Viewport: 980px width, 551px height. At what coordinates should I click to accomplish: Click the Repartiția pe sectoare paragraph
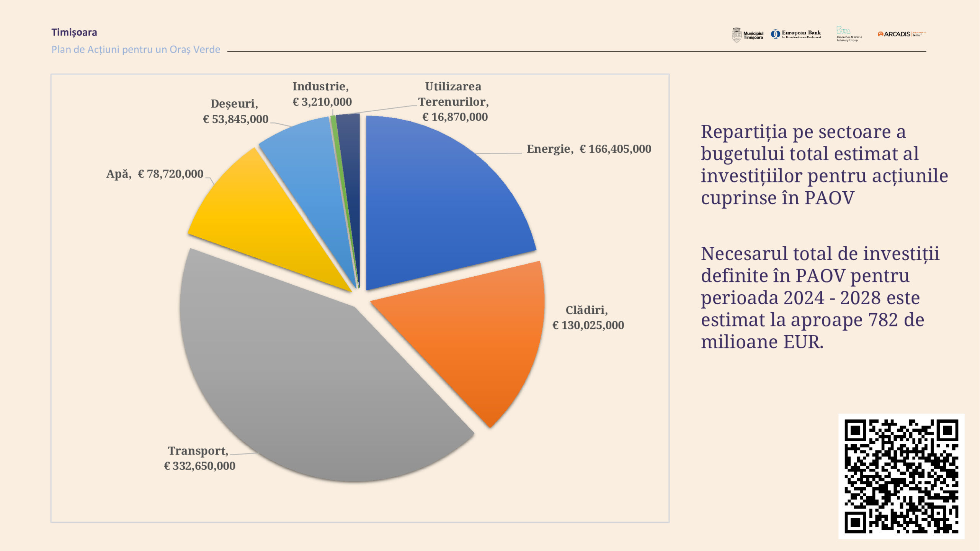click(823, 165)
